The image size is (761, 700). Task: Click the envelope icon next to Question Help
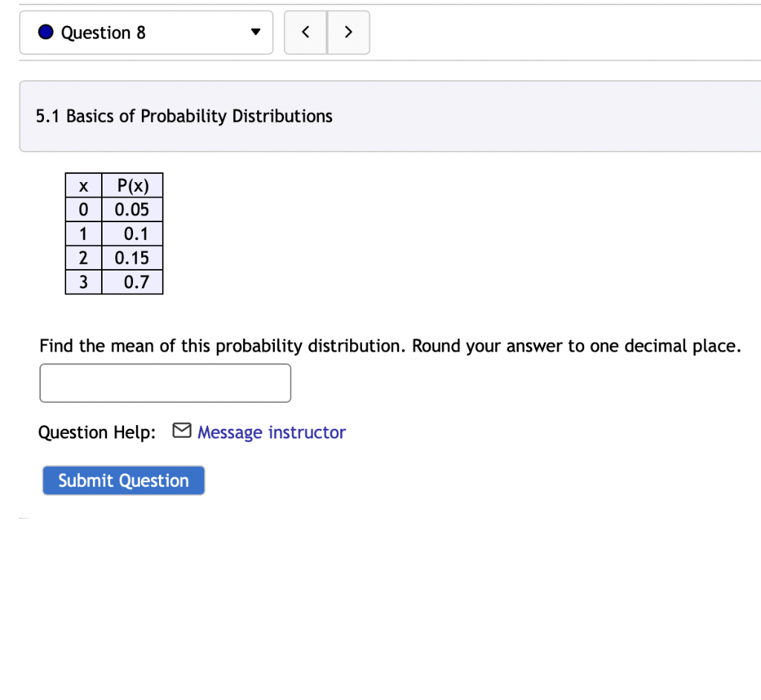point(181,430)
